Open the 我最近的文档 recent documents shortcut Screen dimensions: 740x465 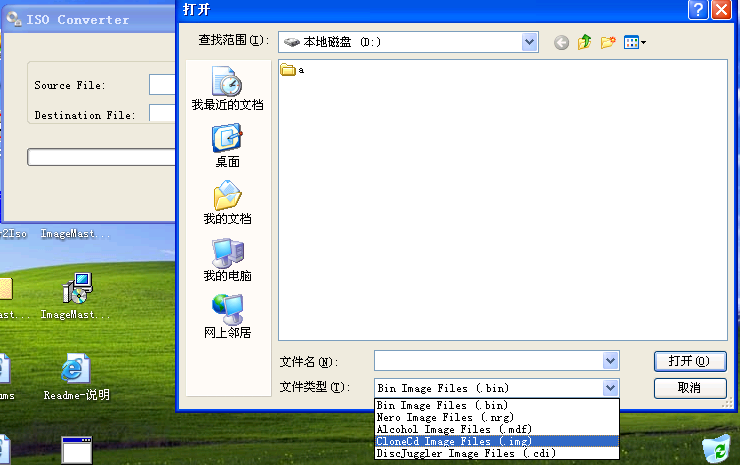[x=227, y=88]
